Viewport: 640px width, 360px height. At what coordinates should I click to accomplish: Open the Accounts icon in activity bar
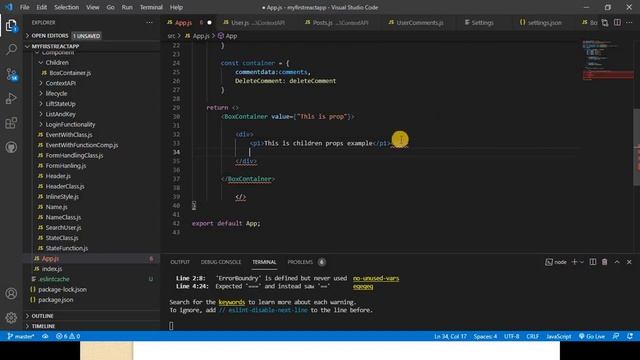(11, 293)
